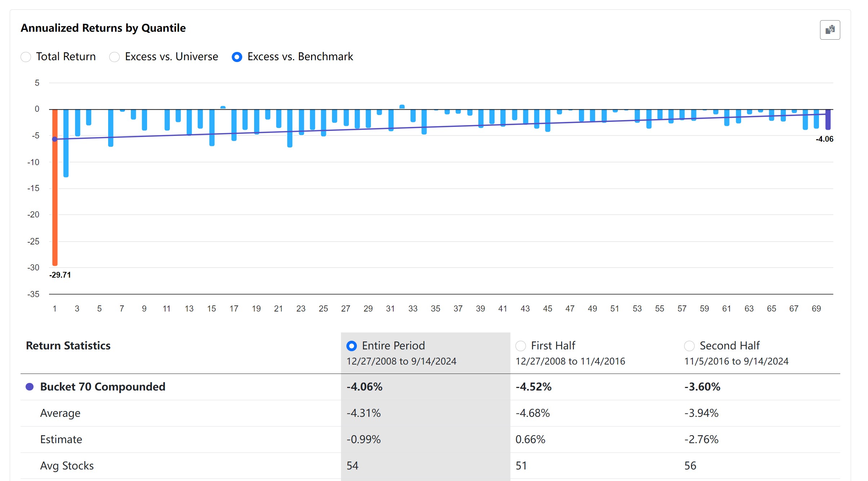Click the Bucket 70 Compounded purple legend dot
868x481 pixels.
30,387
